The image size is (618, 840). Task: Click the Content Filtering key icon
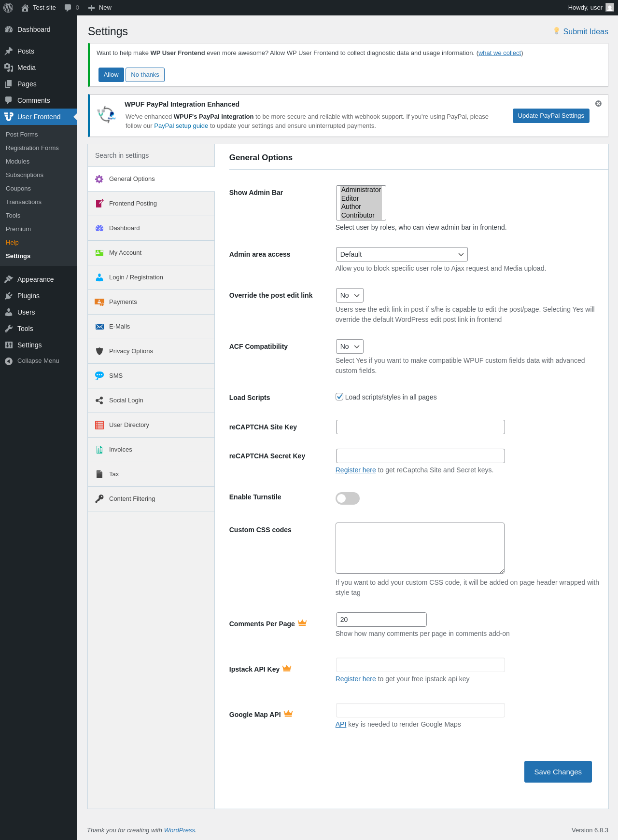click(x=99, y=499)
